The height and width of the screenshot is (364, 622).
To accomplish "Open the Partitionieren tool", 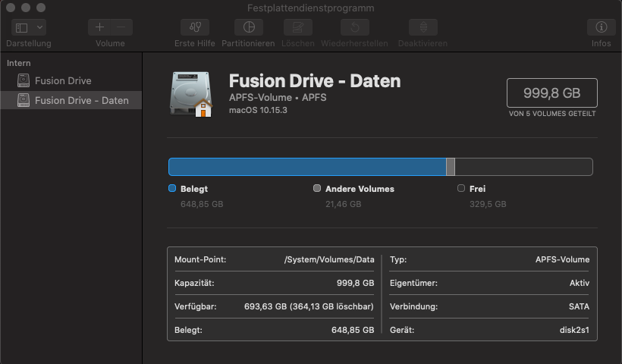I will click(x=248, y=27).
